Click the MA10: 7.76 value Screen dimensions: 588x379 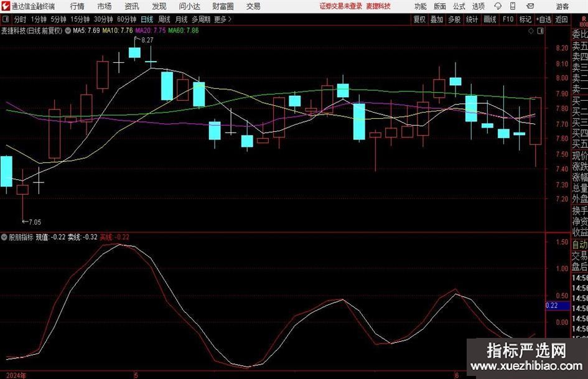118,30
